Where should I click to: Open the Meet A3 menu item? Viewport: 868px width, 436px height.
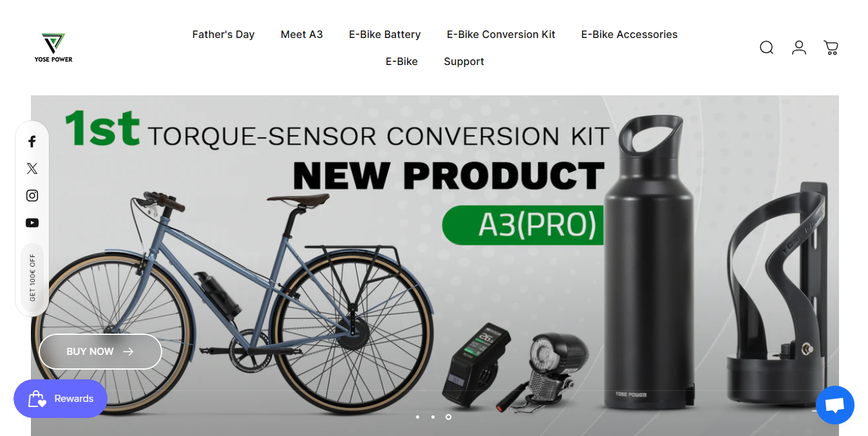point(302,35)
